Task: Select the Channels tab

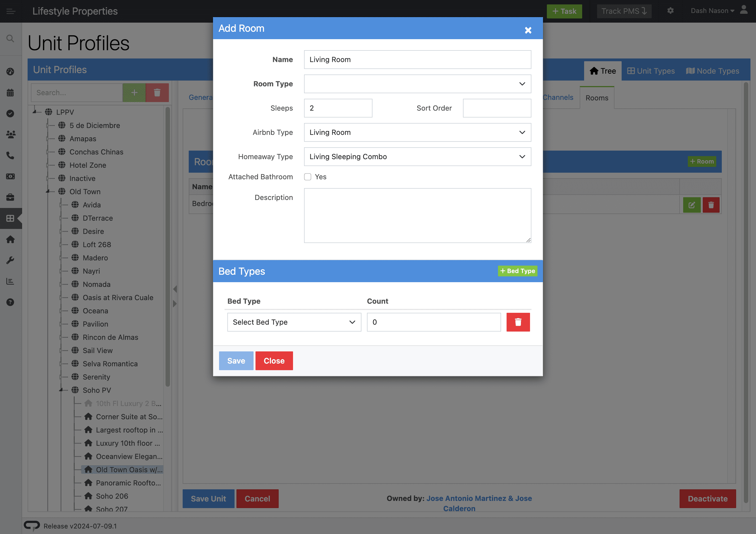Action: coord(558,97)
